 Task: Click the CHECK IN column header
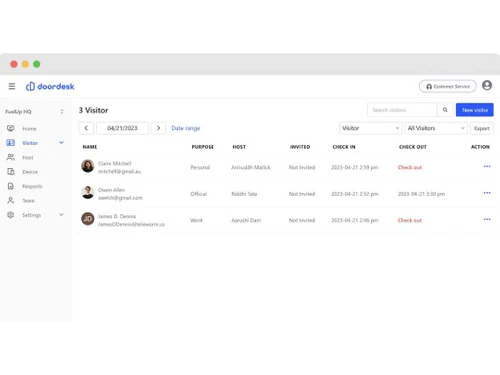pyautogui.click(x=344, y=147)
